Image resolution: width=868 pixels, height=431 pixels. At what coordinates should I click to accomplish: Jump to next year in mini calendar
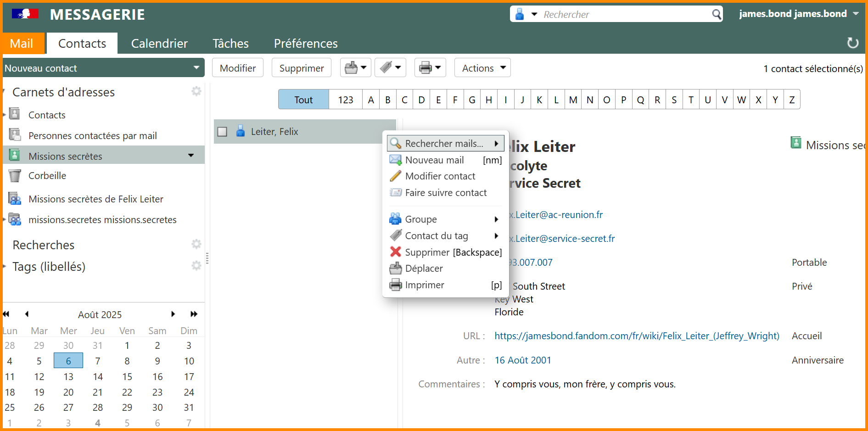click(x=194, y=314)
